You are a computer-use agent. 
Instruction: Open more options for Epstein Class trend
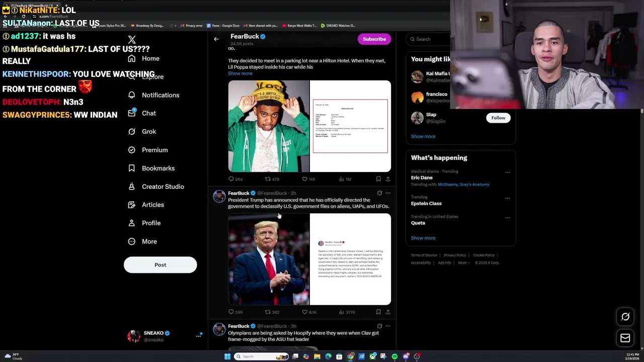(507, 198)
